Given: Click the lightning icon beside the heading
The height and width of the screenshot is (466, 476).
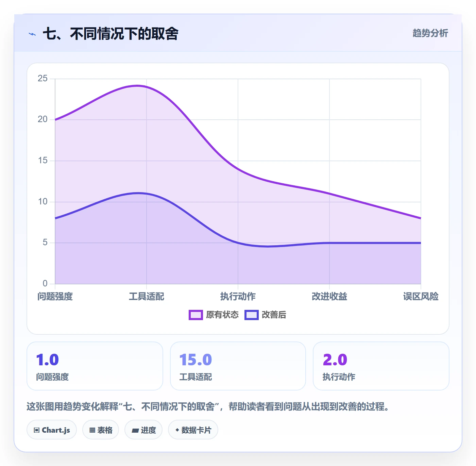Looking at the screenshot, I should click(x=32, y=34).
